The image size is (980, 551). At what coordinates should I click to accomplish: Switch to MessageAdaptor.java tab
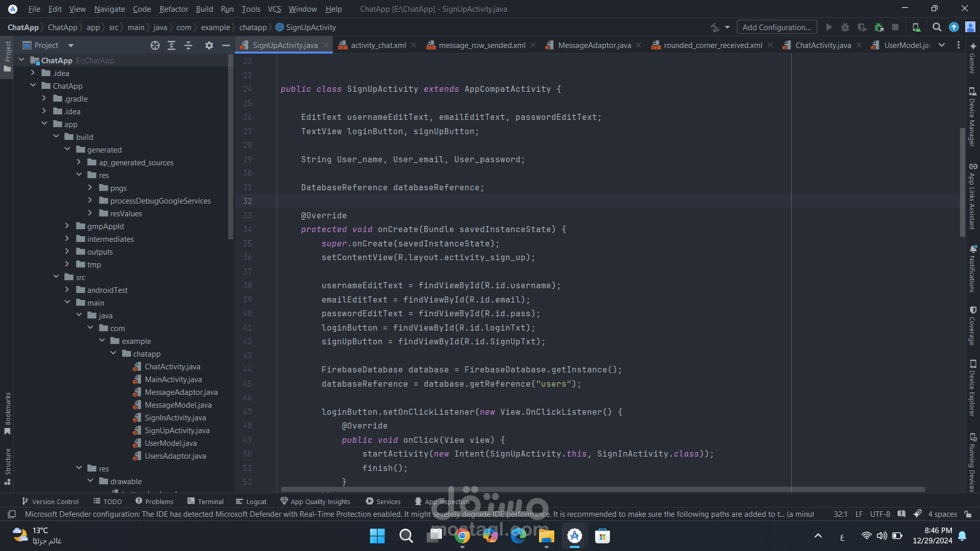(594, 45)
